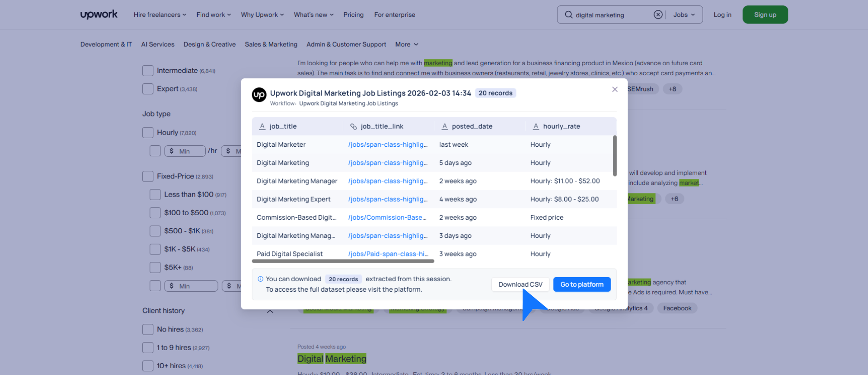Click the info icon beside download note
Screen dimensions: 868x375
coord(261,279)
